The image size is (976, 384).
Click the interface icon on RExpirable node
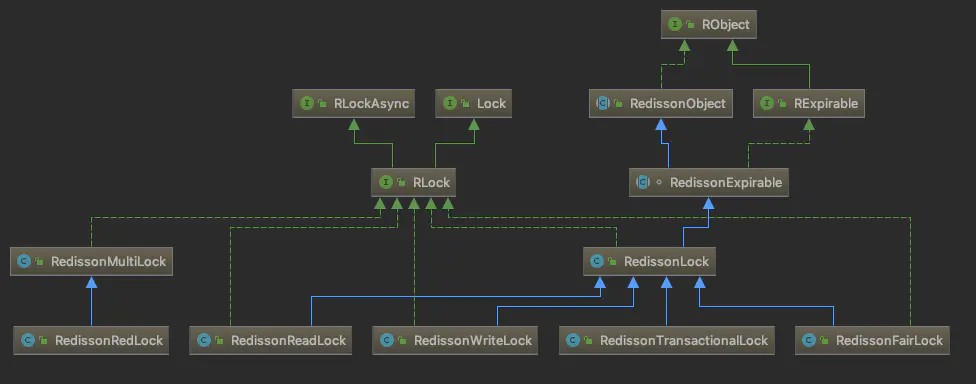(767, 103)
